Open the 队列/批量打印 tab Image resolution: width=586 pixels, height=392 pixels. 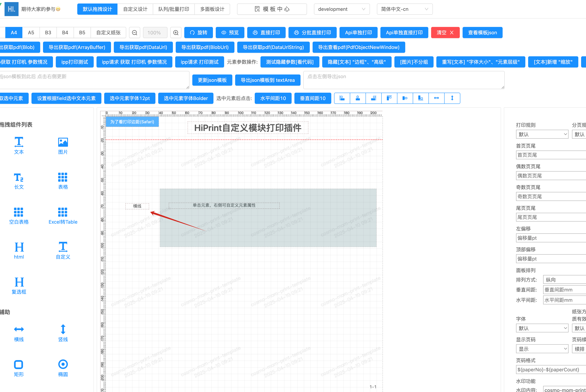coord(174,9)
